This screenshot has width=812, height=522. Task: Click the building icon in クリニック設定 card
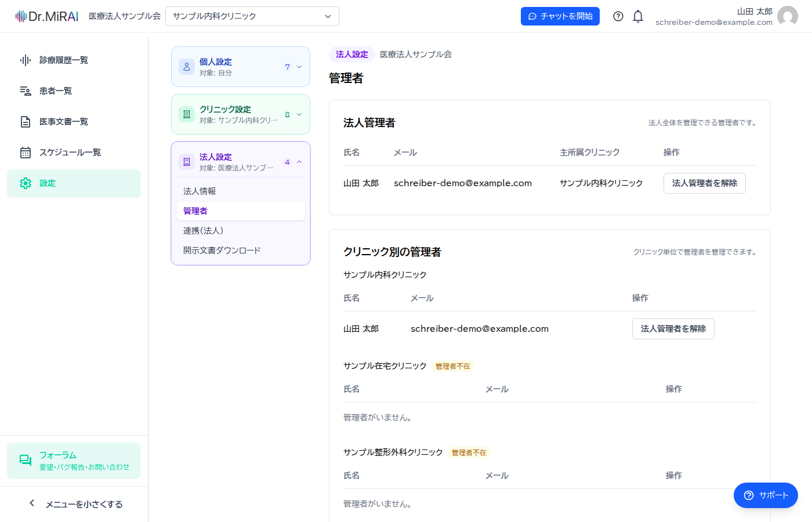pos(187,114)
